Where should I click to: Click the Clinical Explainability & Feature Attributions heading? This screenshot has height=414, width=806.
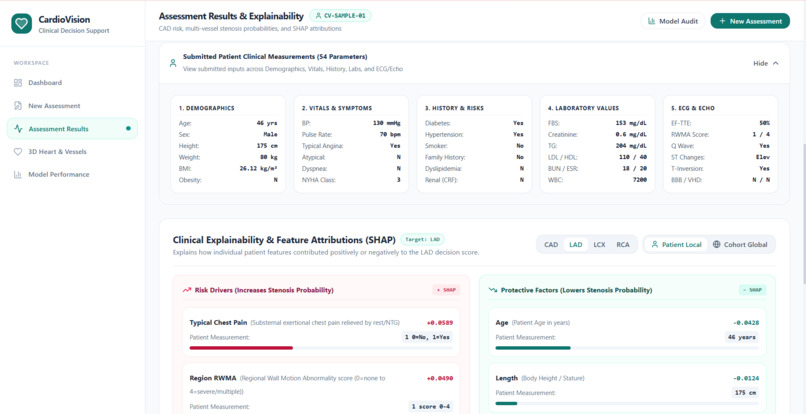pyautogui.click(x=284, y=240)
